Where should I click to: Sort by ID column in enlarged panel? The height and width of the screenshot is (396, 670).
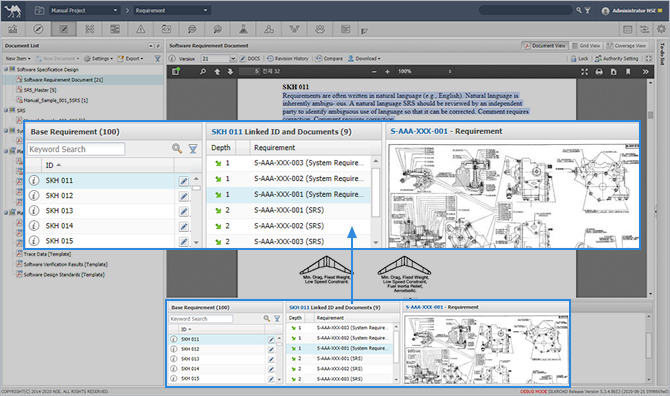coord(107,165)
